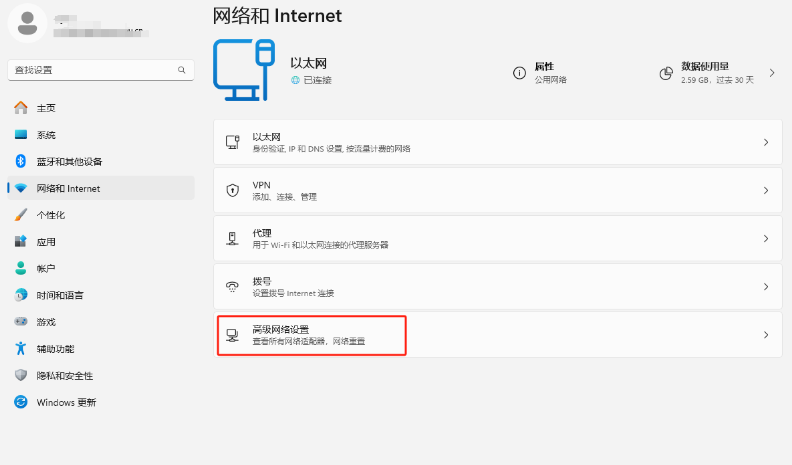
Task: Click the 辅助功能 accessibility icon
Action: pos(20,349)
